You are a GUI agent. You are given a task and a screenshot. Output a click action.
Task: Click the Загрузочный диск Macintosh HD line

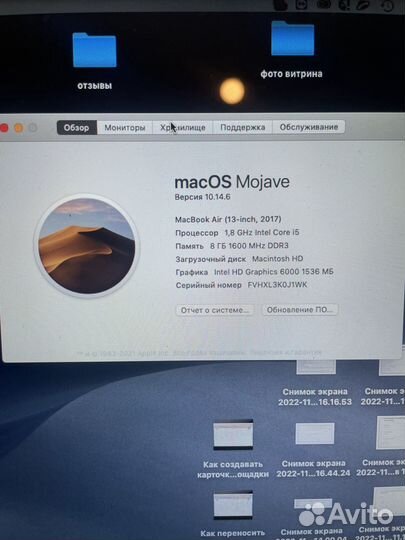click(239, 259)
